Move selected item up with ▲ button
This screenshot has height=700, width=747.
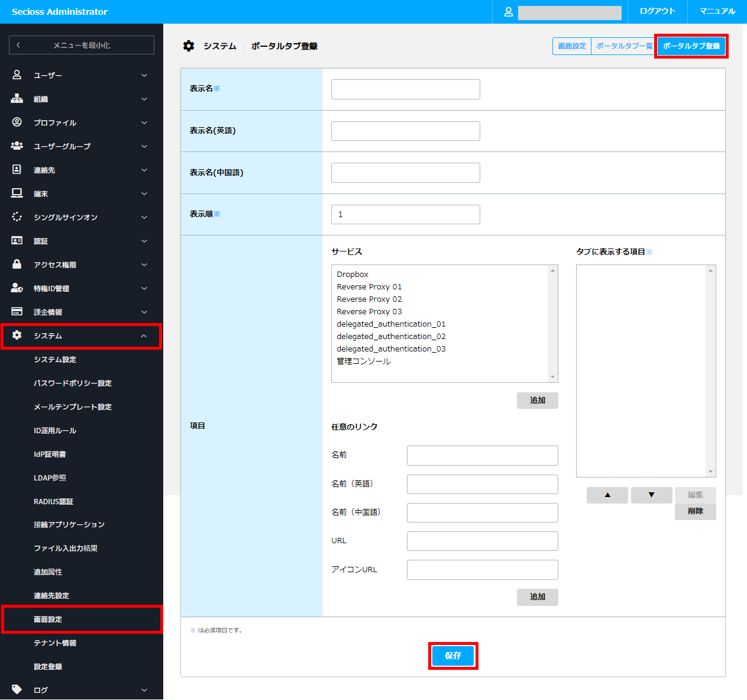click(x=607, y=495)
